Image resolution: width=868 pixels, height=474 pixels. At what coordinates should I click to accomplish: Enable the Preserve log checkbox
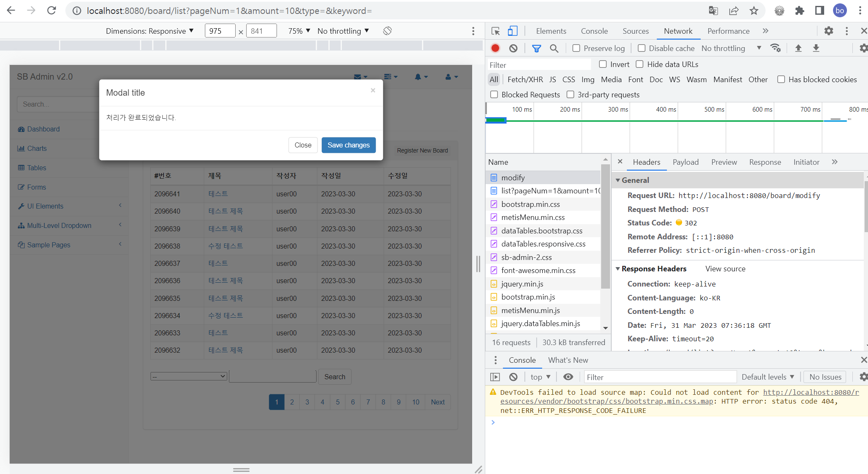576,48
